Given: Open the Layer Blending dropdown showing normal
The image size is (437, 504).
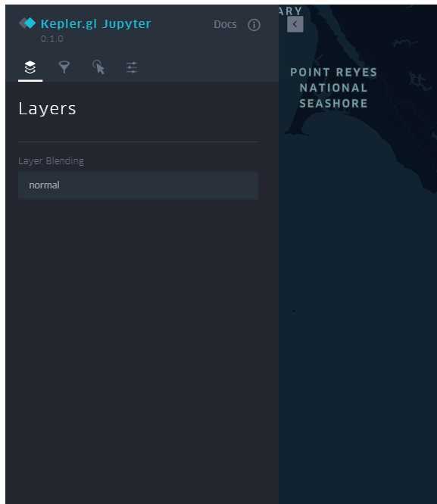Looking at the screenshot, I should [x=138, y=185].
